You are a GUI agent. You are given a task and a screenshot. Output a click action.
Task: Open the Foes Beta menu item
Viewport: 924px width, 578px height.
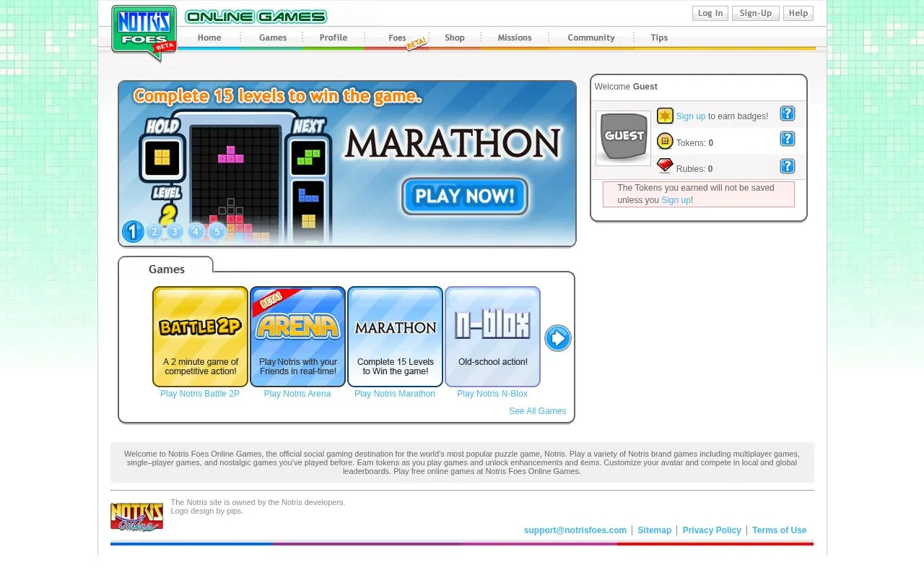[x=398, y=38]
